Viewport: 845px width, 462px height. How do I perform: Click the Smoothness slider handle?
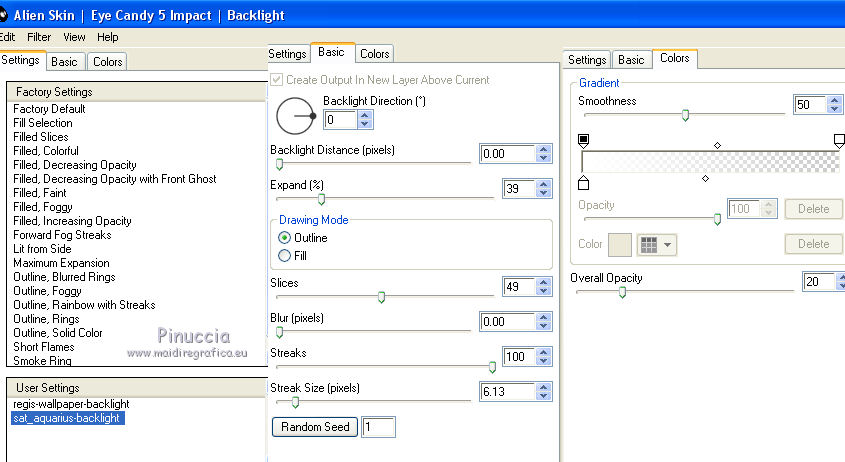[x=685, y=115]
